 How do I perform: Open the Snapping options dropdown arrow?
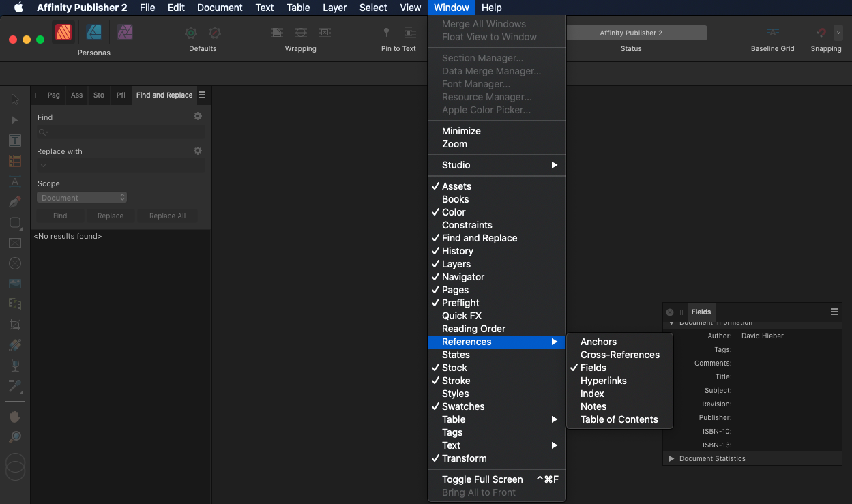pyautogui.click(x=838, y=33)
